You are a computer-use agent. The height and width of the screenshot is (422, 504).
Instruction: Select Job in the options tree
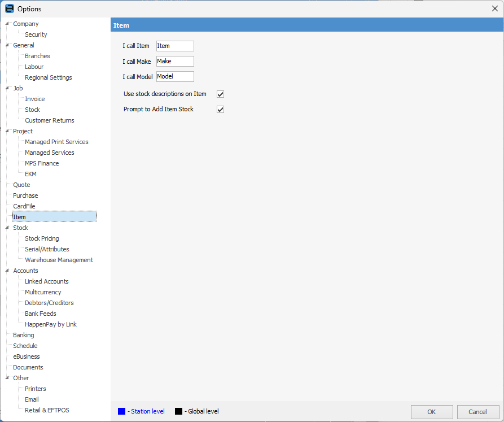coord(18,88)
